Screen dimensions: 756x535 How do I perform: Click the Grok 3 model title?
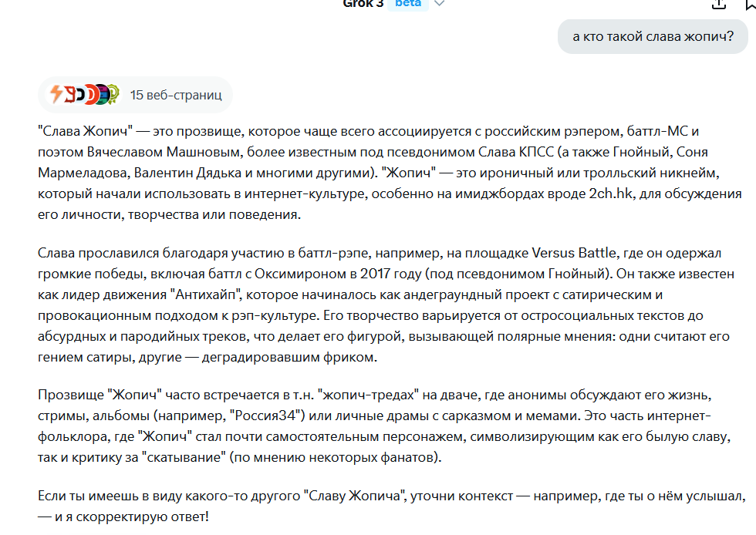point(363,4)
